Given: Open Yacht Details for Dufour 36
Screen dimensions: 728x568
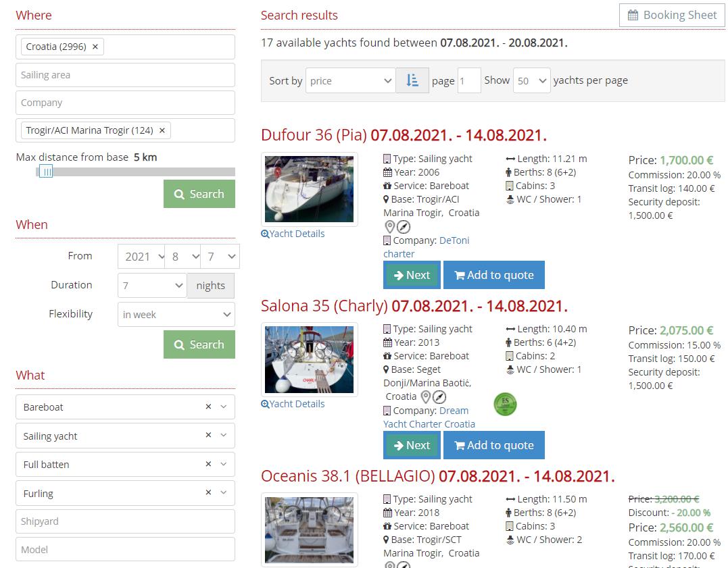Looking at the screenshot, I should pos(293,234).
